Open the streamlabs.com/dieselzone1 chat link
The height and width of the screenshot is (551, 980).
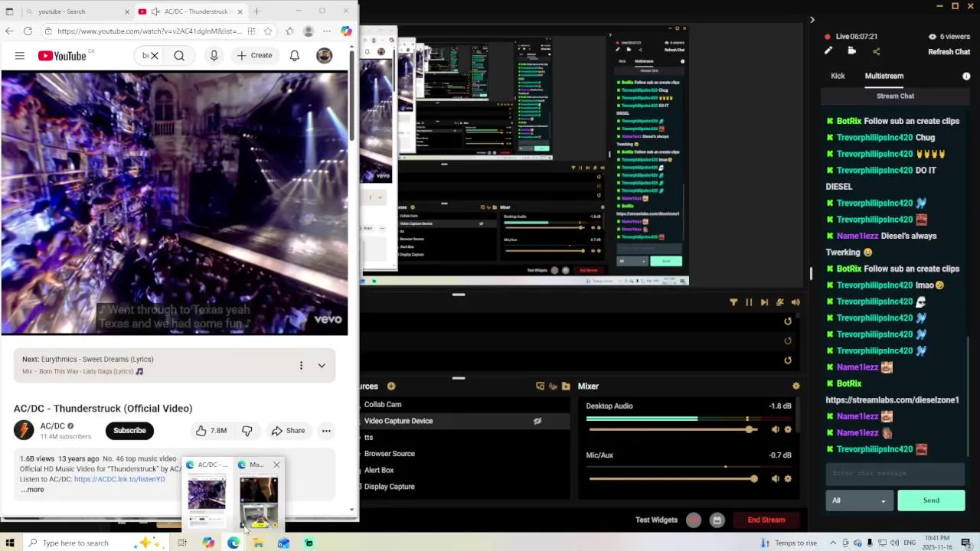pos(892,399)
